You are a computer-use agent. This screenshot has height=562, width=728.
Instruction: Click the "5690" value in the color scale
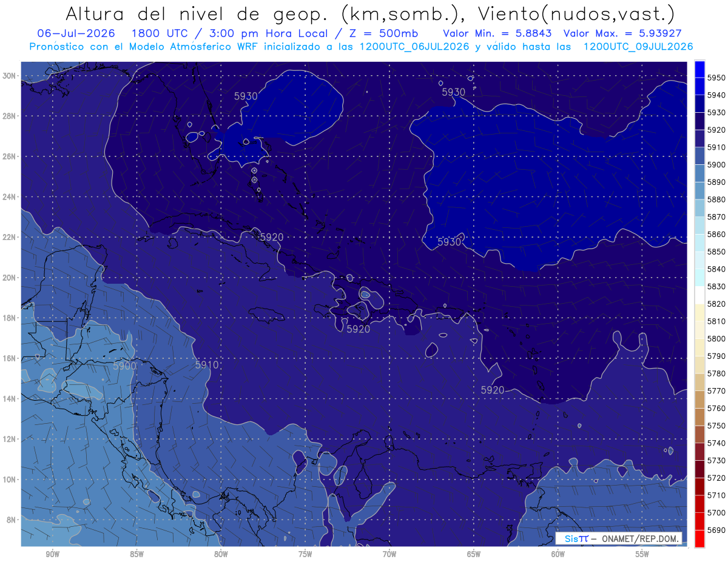[716, 530]
